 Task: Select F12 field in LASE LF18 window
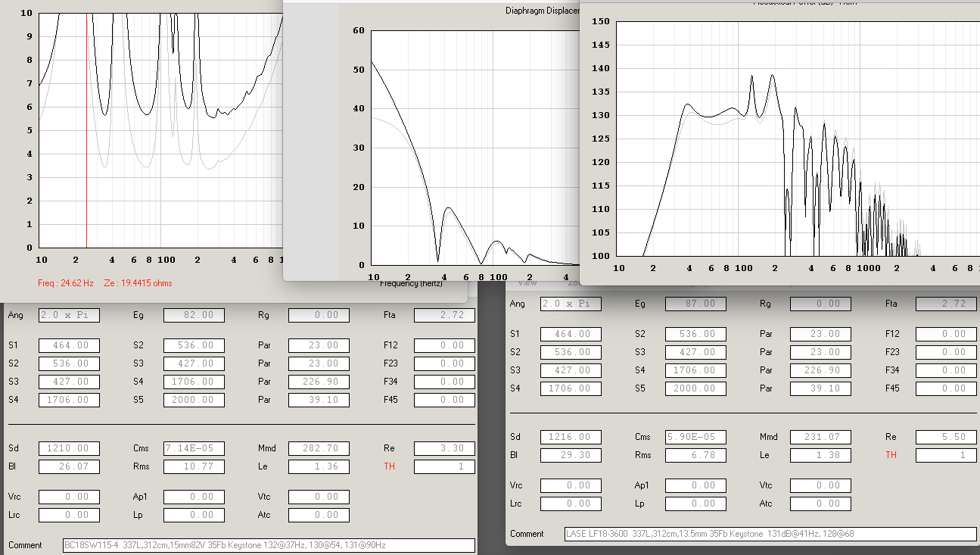pyautogui.click(x=946, y=334)
